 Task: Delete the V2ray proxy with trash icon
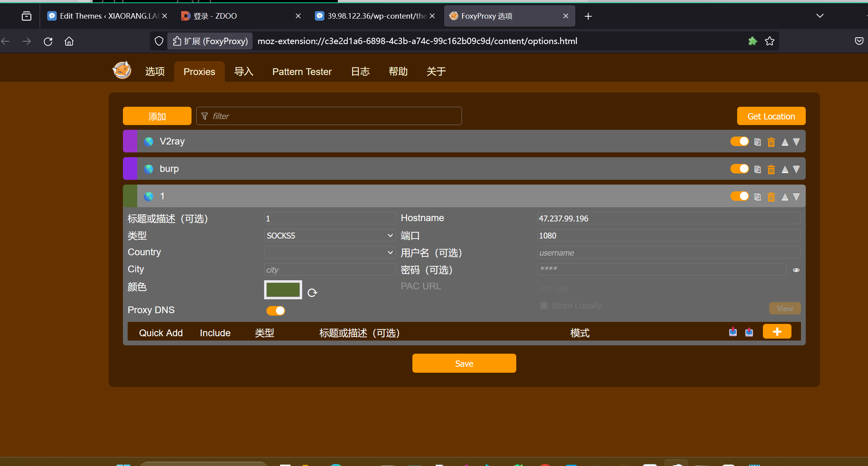(x=771, y=142)
